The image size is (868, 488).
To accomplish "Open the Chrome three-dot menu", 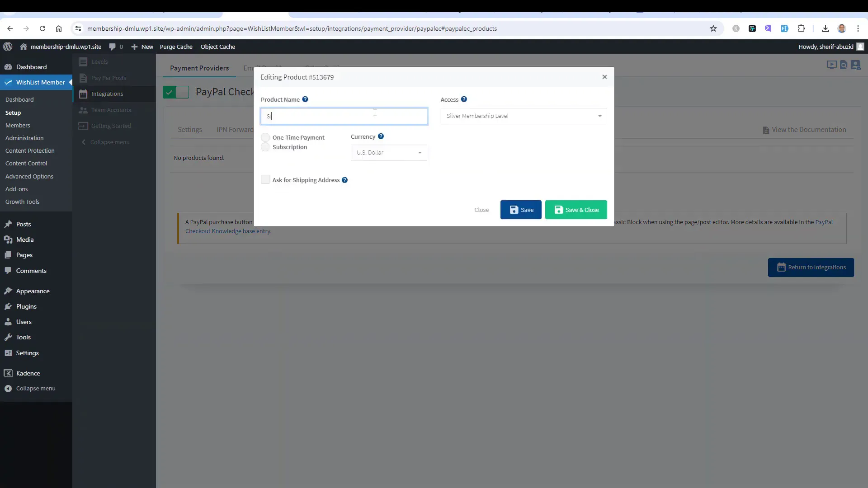I will pyautogui.click(x=858, y=28).
